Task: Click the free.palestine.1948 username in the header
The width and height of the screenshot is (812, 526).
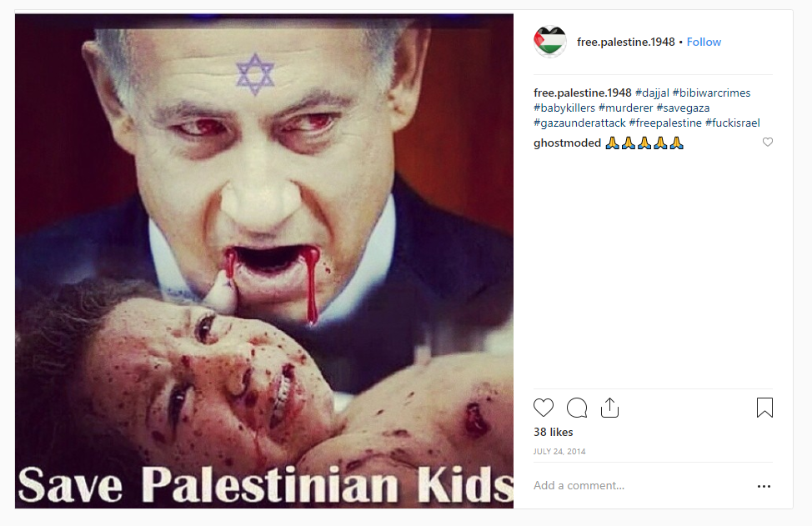Action: (625, 42)
